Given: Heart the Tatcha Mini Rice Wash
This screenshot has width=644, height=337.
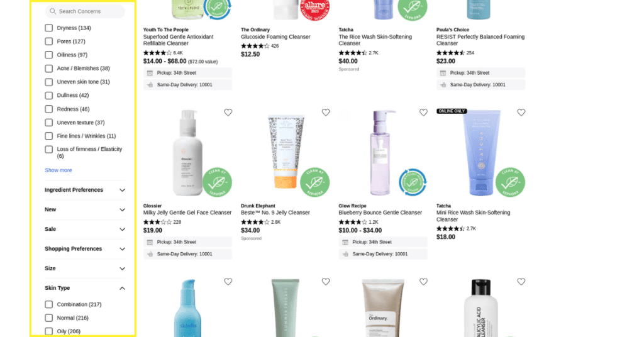Looking at the screenshot, I should click(521, 113).
